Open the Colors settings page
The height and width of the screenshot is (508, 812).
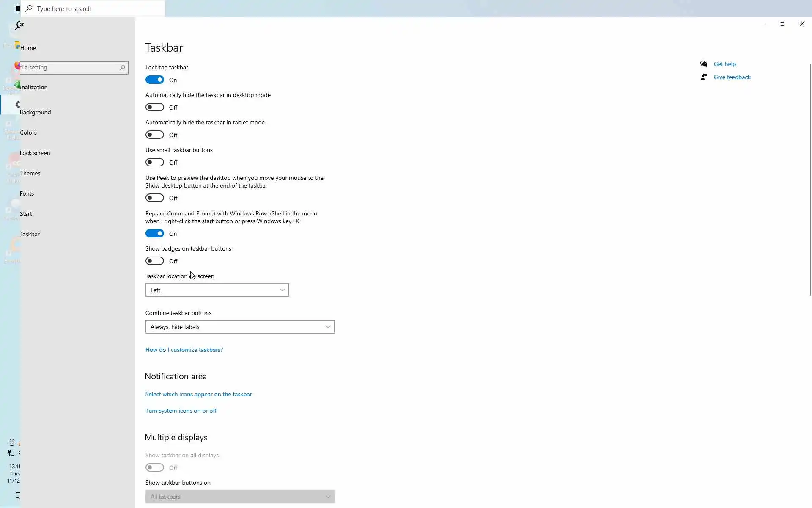[28, 133]
